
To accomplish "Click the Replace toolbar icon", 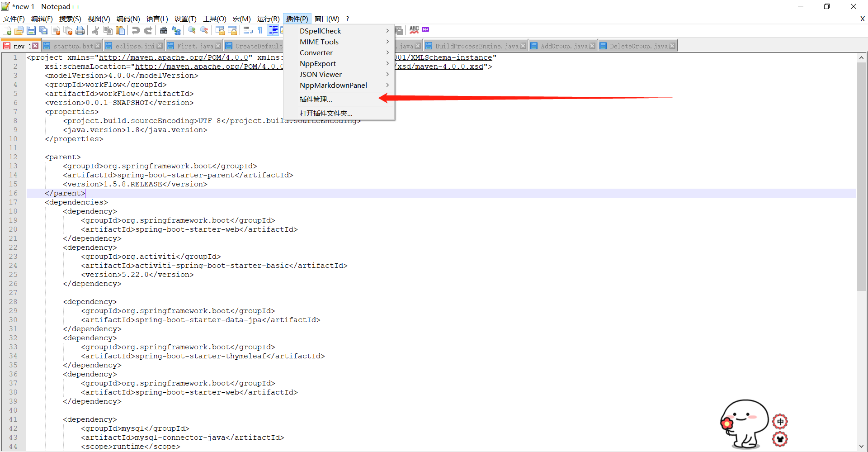I will tap(176, 30).
